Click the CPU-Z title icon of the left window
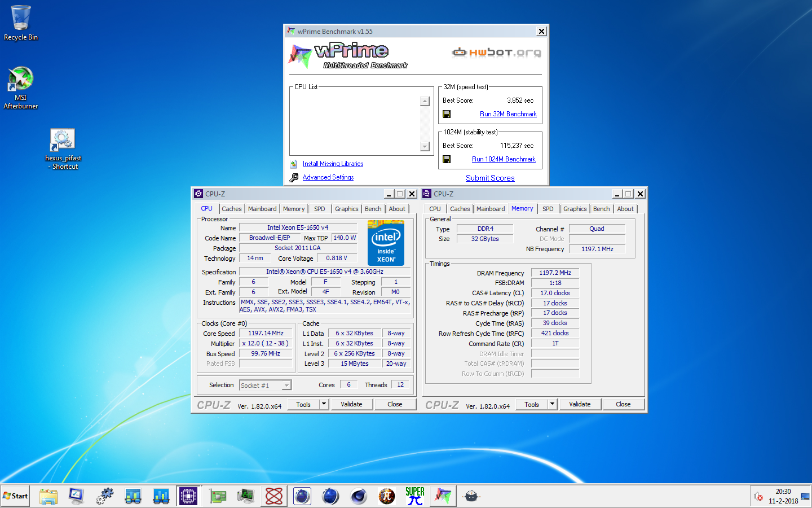 (x=198, y=194)
